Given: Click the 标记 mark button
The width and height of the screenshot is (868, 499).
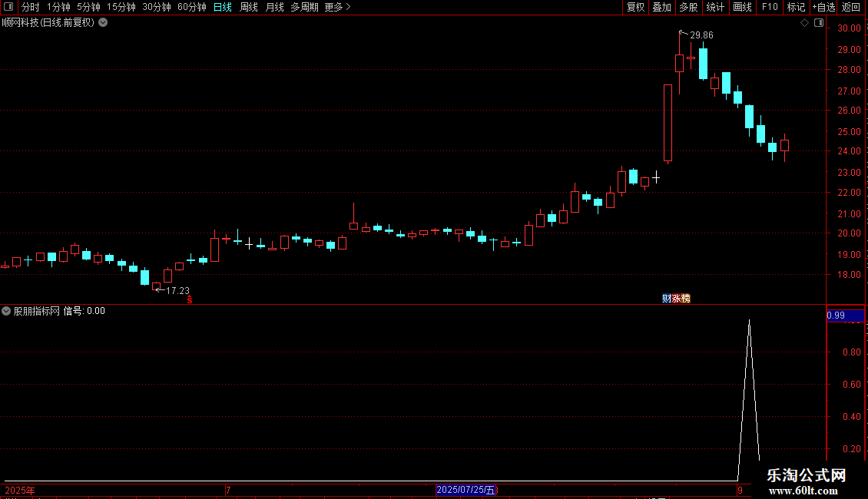Looking at the screenshot, I should pos(796,7).
